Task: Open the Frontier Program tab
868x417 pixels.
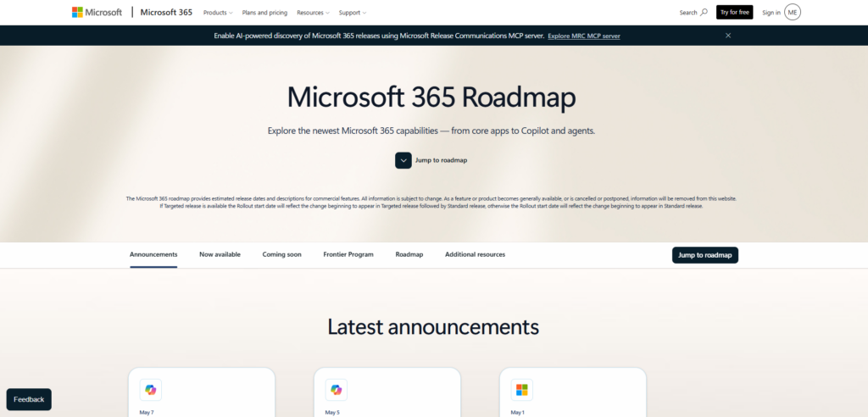Action: [x=348, y=255]
